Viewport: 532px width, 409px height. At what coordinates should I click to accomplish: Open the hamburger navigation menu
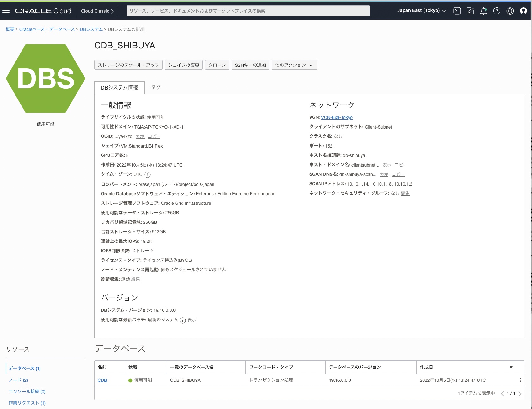coord(6,11)
